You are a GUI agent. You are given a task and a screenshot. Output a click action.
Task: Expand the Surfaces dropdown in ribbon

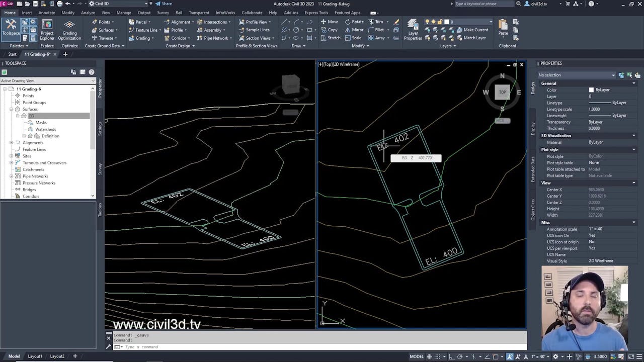pyautogui.click(x=116, y=30)
